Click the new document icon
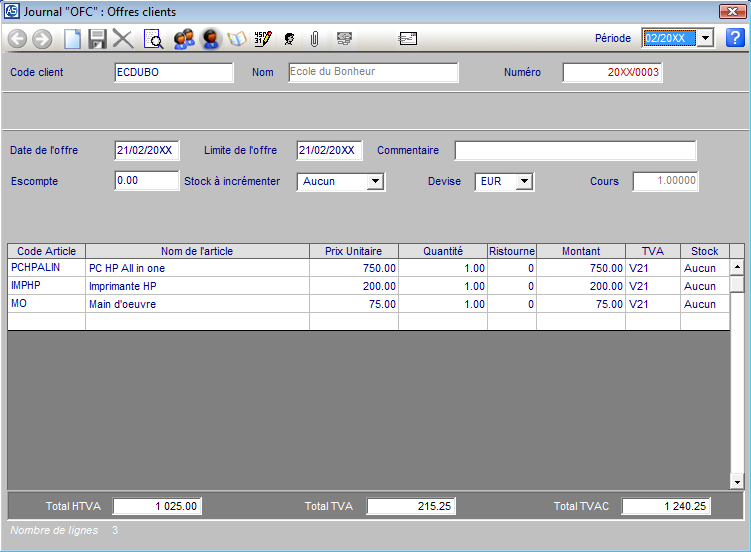Screen dimensions: 751x552 point(72,39)
